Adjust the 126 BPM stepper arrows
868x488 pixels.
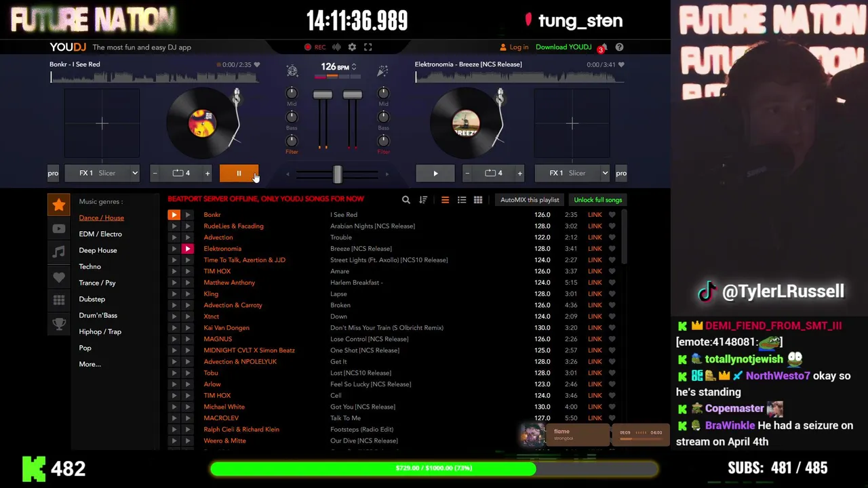[353, 67]
